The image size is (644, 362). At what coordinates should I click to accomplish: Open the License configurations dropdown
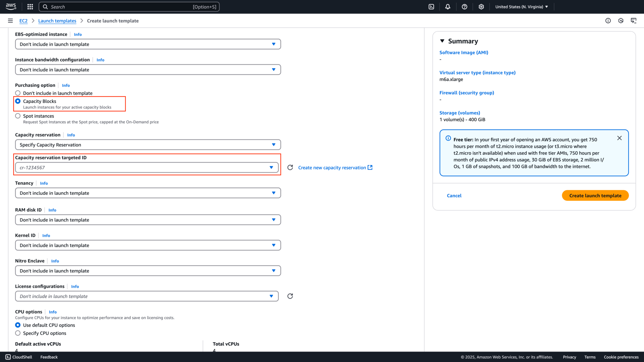coord(147,296)
